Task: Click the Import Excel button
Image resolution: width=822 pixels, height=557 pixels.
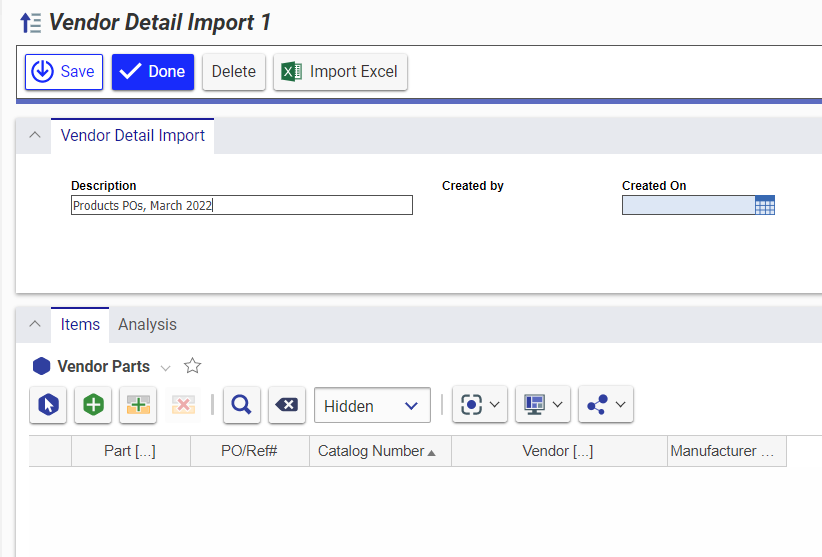Action: (x=340, y=72)
